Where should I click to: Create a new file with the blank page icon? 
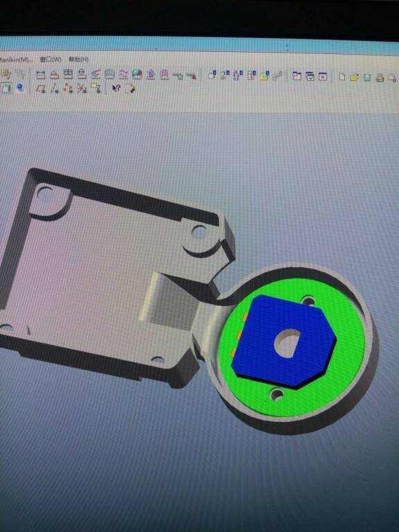(342, 77)
